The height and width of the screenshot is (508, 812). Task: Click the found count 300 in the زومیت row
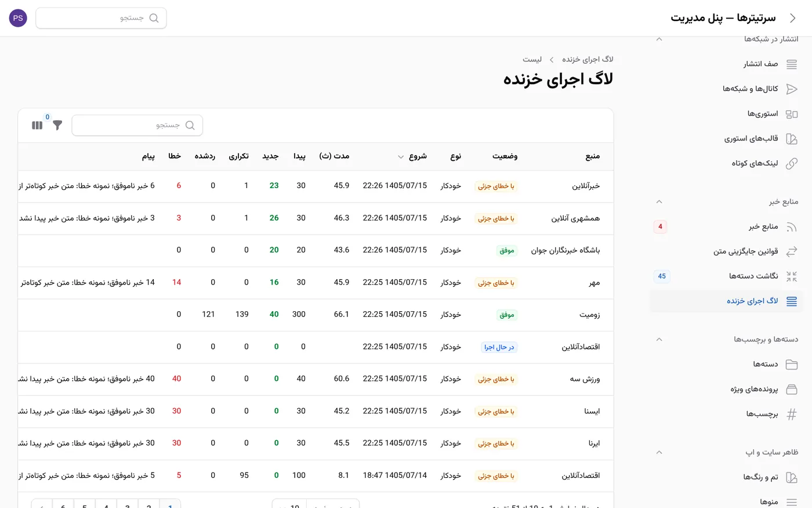[299, 314]
